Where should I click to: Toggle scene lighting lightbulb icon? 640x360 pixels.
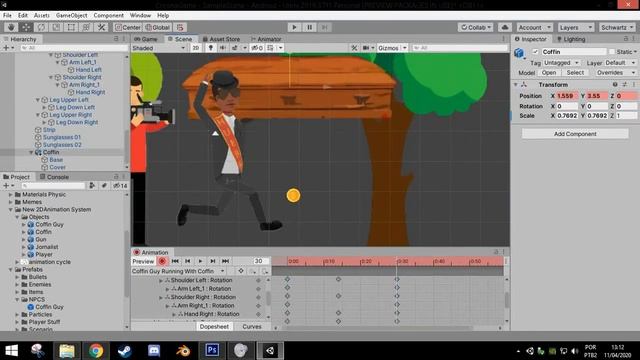click(211, 48)
